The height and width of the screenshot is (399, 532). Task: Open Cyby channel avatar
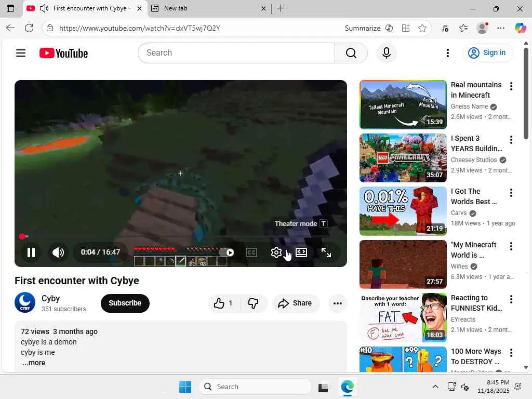(x=25, y=302)
